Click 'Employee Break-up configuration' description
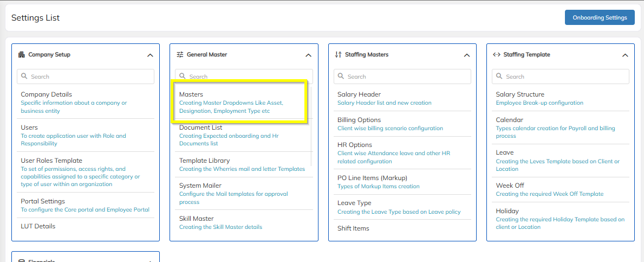 (x=539, y=103)
